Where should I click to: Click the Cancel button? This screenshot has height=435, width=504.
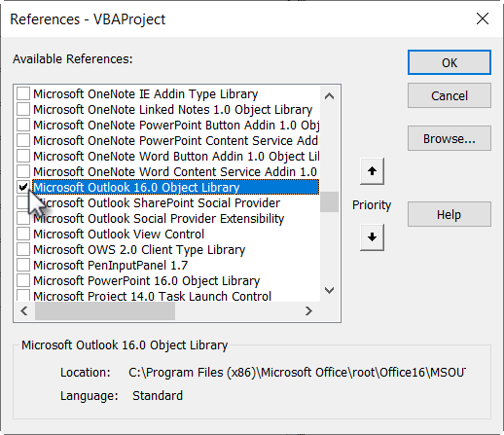(450, 95)
